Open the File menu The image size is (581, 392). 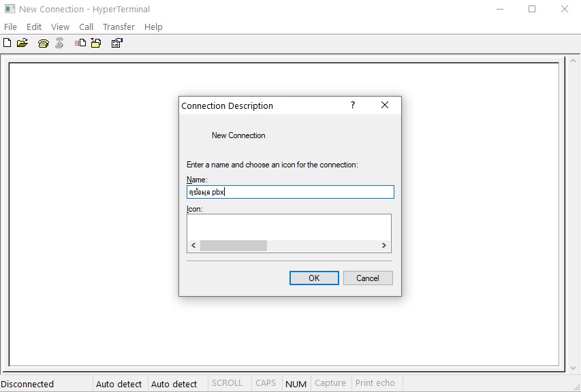coord(10,27)
